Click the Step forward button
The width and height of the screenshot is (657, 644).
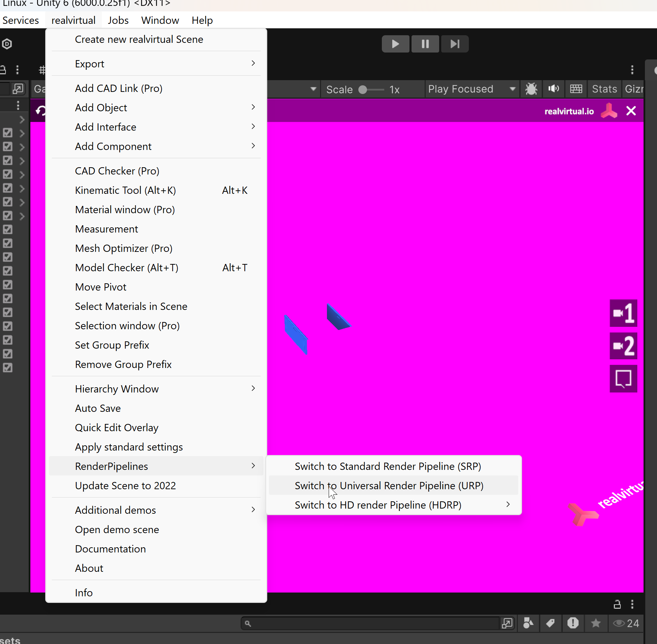[455, 44]
